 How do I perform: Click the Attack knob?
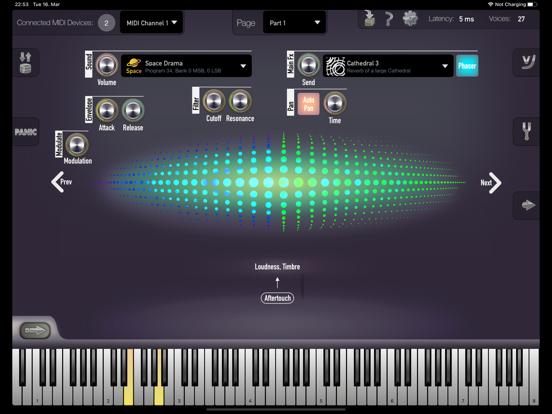click(107, 110)
